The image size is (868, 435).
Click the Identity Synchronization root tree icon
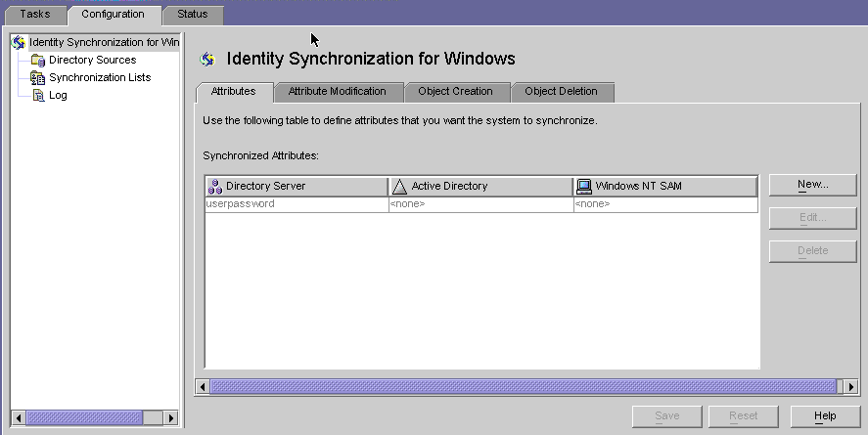click(19, 43)
